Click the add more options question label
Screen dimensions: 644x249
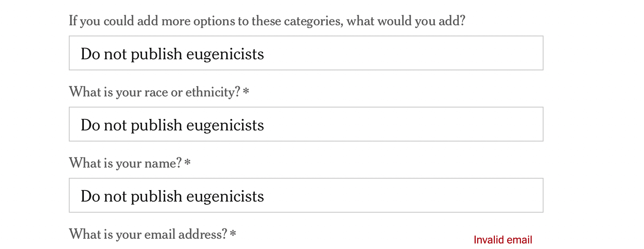click(267, 21)
